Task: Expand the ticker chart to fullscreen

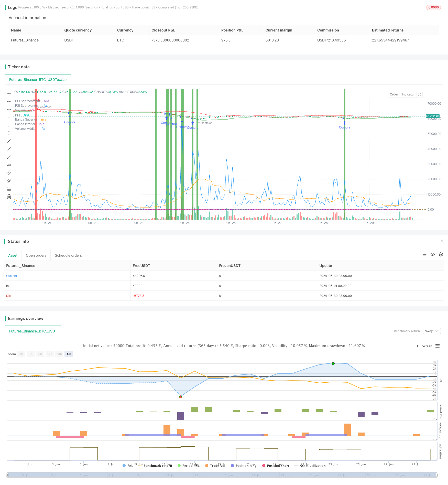Action: point(420,94)
